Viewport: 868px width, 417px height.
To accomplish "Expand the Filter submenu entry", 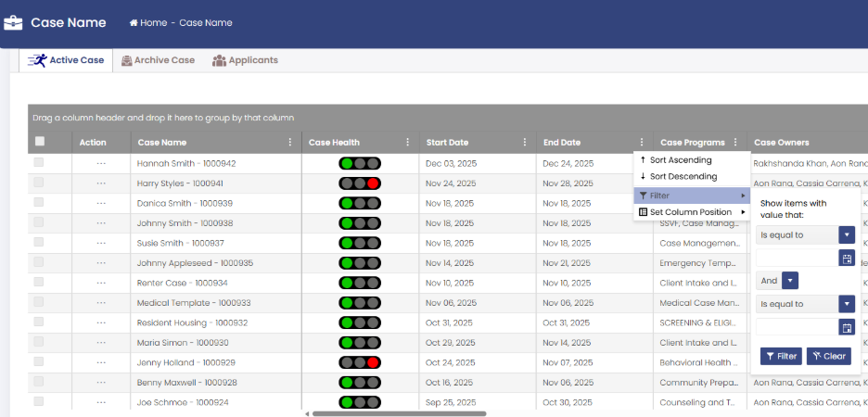I will tap(692, 196).
